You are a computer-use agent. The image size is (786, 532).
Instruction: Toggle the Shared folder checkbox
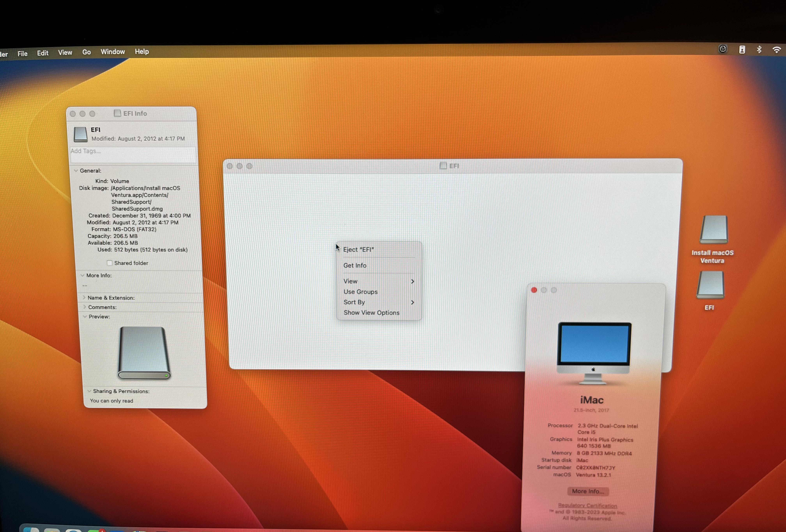[110, 263]
